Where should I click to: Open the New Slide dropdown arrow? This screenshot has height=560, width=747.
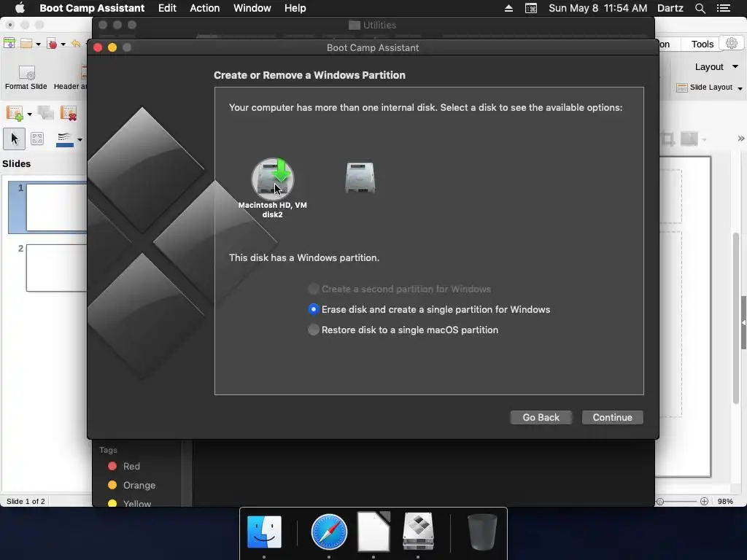pyautogui.click(x=29, y=114)
